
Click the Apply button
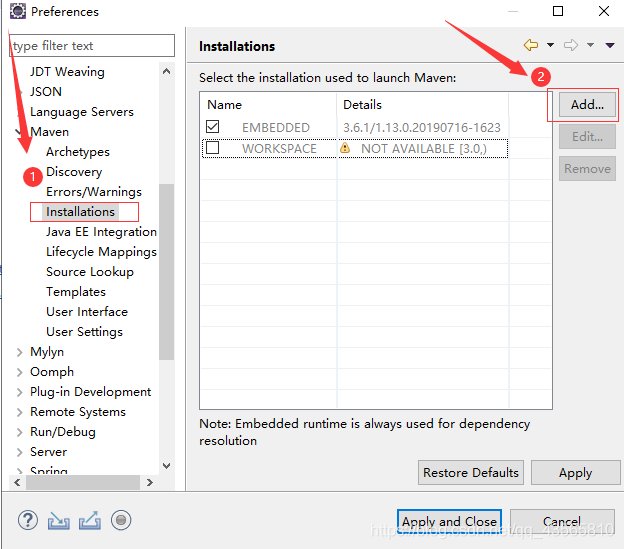click(575, 473)
